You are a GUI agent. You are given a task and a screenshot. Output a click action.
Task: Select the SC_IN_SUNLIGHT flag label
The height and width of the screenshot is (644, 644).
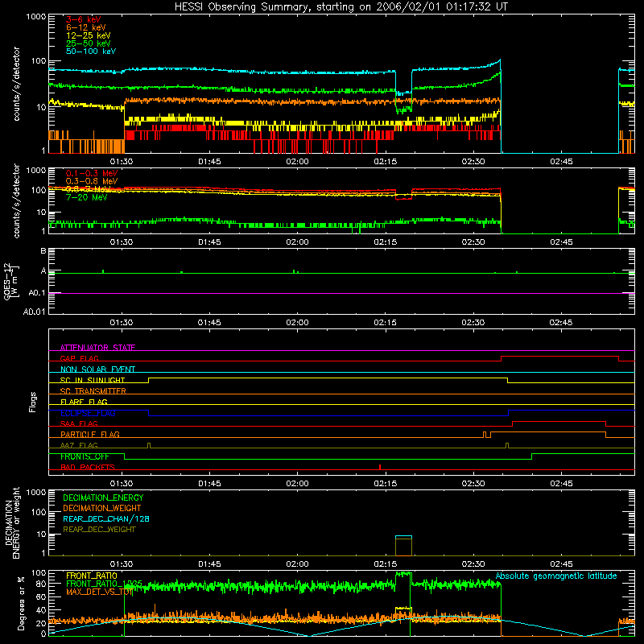(x=93, y=380)
